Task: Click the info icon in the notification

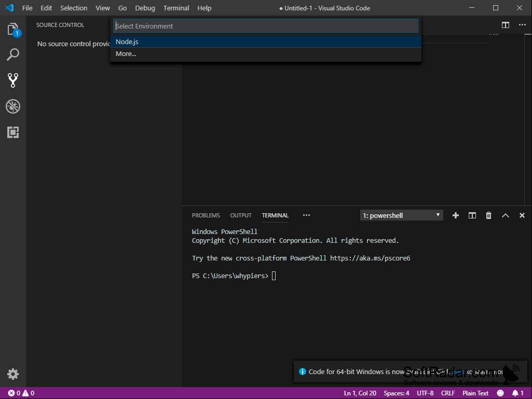Action: pyautogui.click(x=302, y=372)
